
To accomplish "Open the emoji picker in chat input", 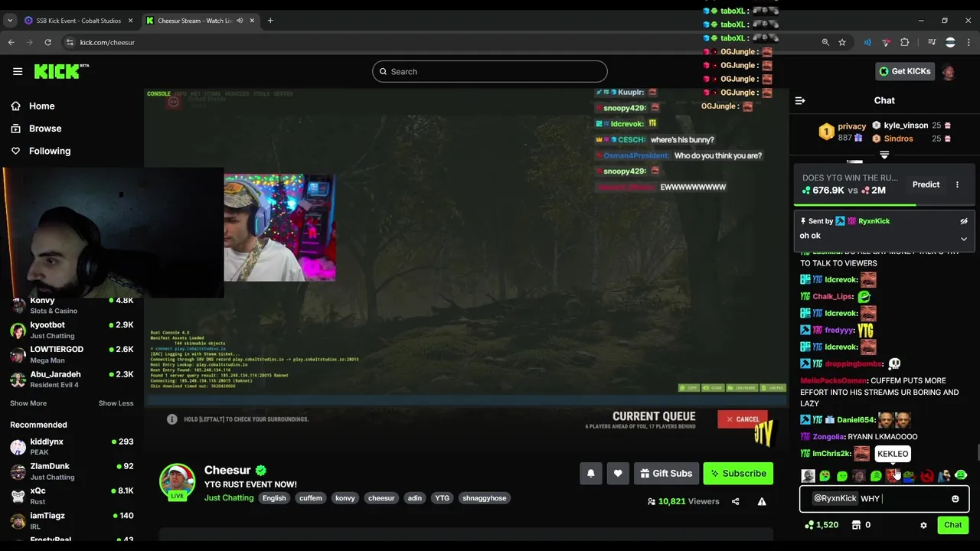I will (x=955, y=499).
